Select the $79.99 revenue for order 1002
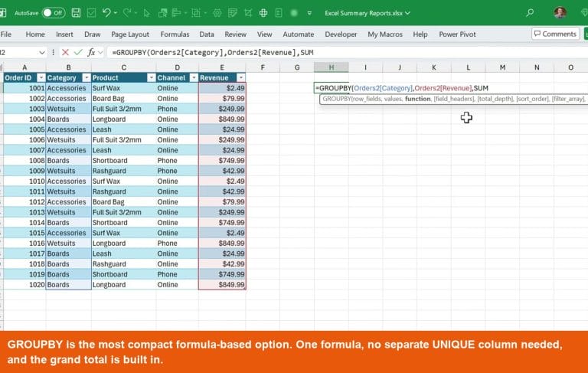Screen dimensions: 588x373 coord(222,99)
